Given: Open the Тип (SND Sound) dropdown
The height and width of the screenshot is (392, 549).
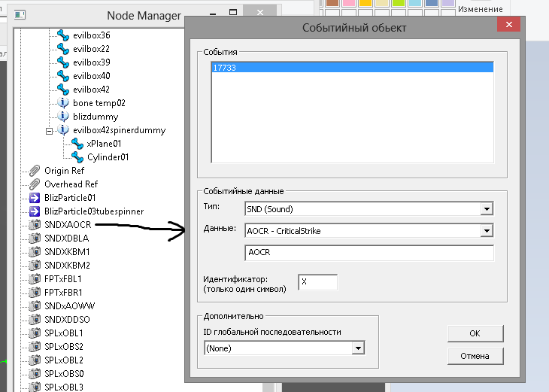Looking at the screenshot, I should (x=487, y=209).
